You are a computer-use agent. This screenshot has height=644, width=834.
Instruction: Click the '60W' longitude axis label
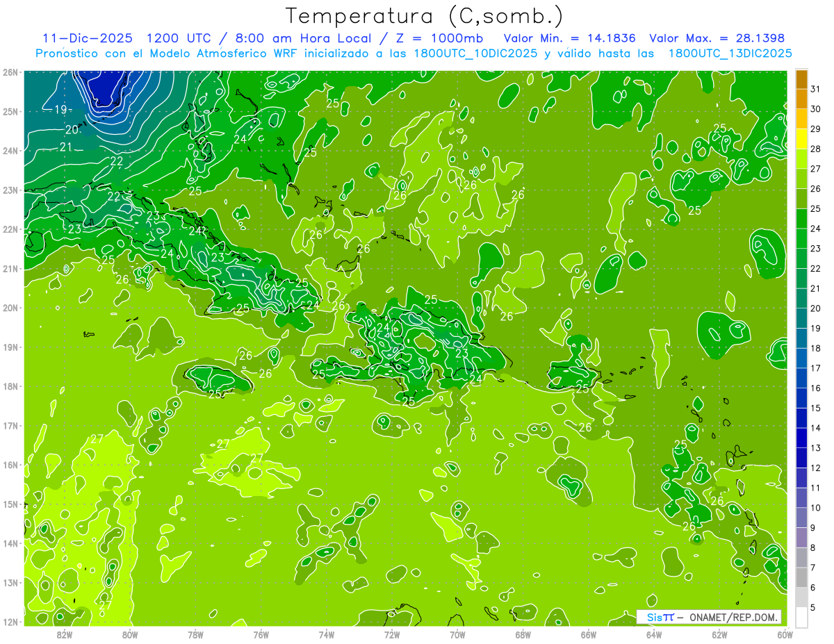tap(785, 634)
